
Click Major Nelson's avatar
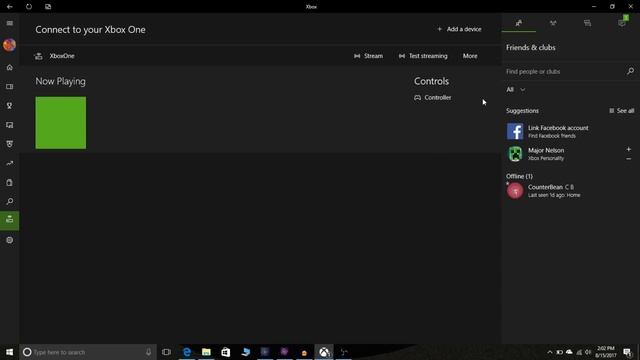[x=515, y=154]
